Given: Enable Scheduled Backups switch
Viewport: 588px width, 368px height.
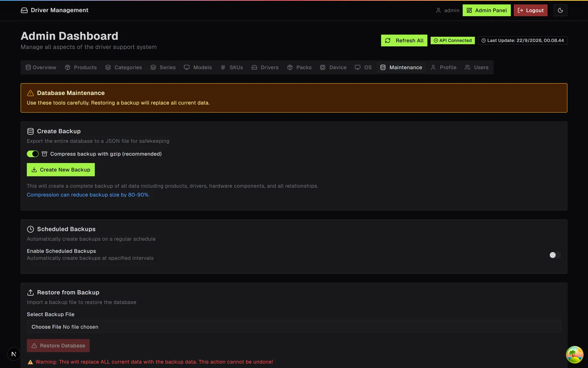Looking at the screenshot, I should point(555,255).
